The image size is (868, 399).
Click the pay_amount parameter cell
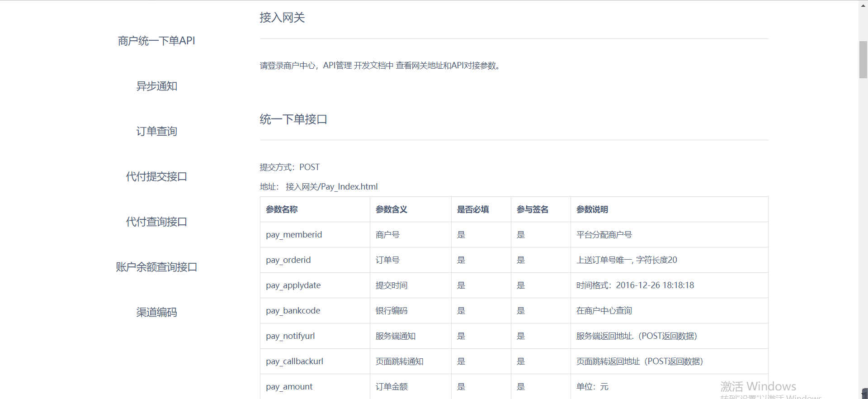click(289, 387)
